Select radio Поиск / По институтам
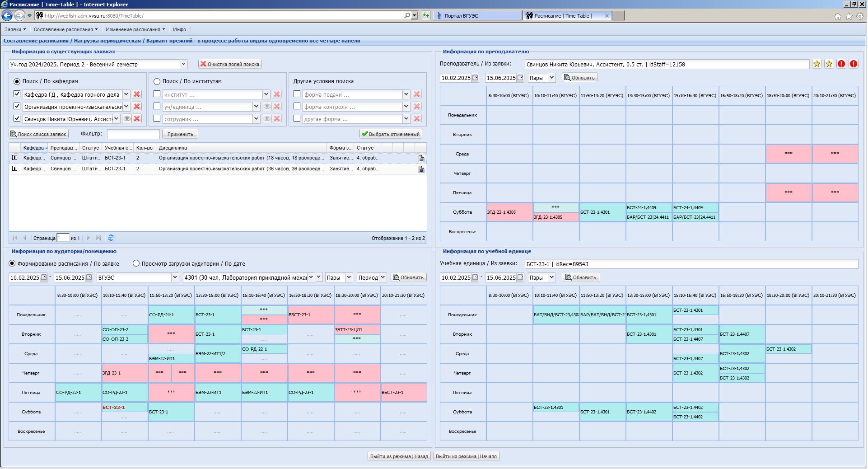868x469 pixels. (157, 81)
